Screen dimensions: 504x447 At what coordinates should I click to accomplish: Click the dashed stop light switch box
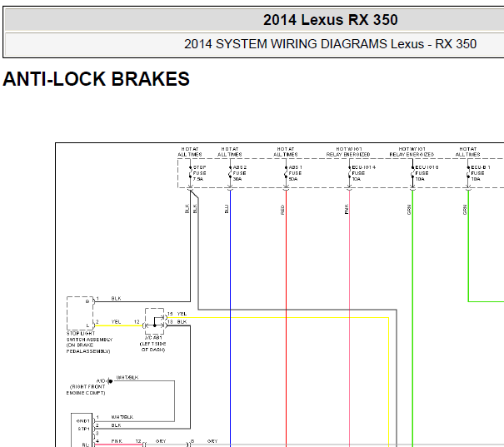[80, 313]
